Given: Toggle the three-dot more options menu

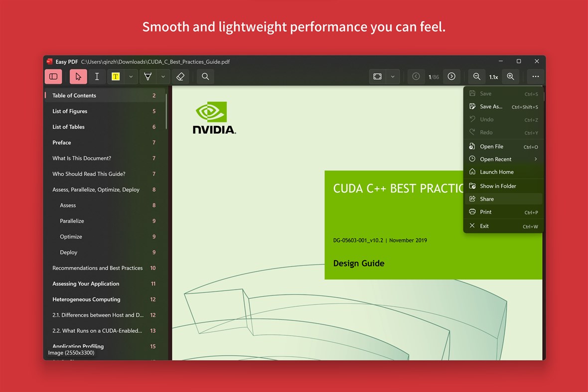Looking at the screenshot, I should 536,76.
